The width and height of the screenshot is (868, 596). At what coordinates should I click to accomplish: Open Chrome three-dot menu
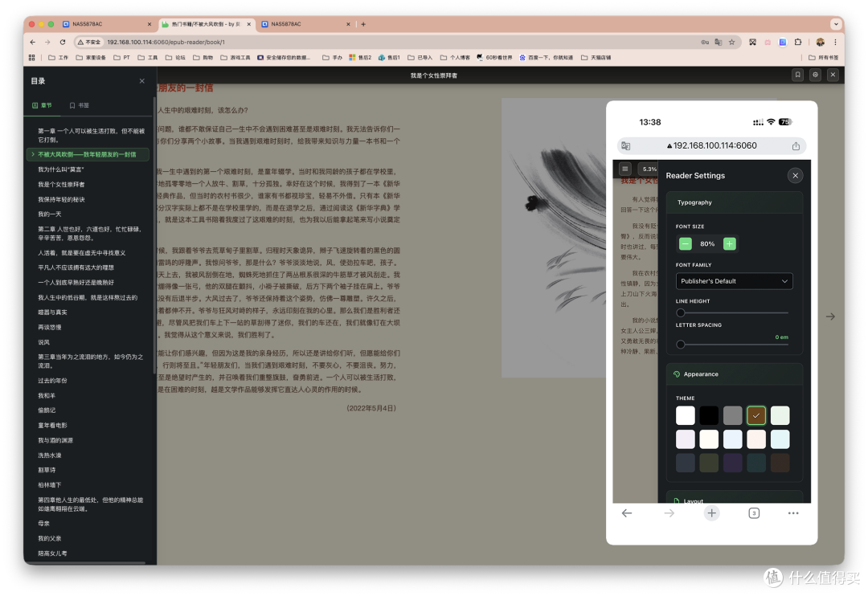[x=835, y=42]
